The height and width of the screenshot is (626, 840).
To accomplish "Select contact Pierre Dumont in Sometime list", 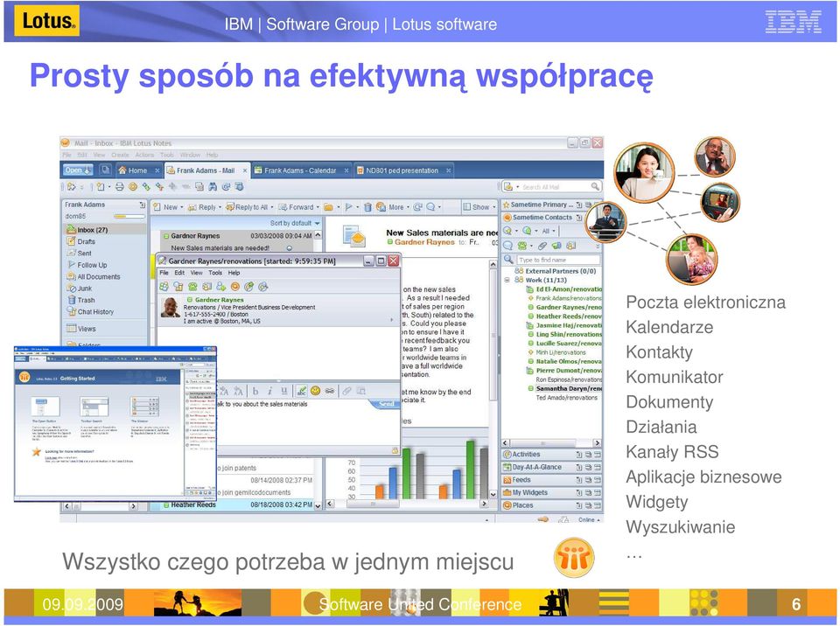I will coord(564,370).
